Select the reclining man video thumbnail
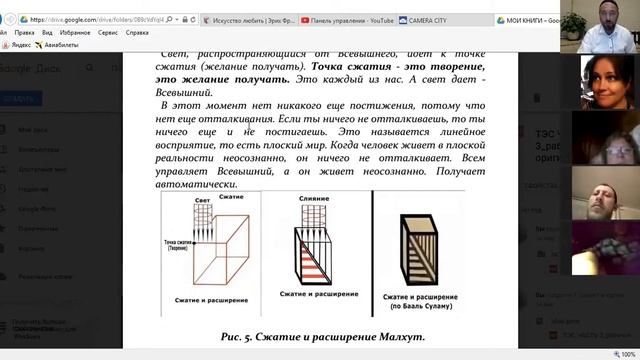 [606, 193]
